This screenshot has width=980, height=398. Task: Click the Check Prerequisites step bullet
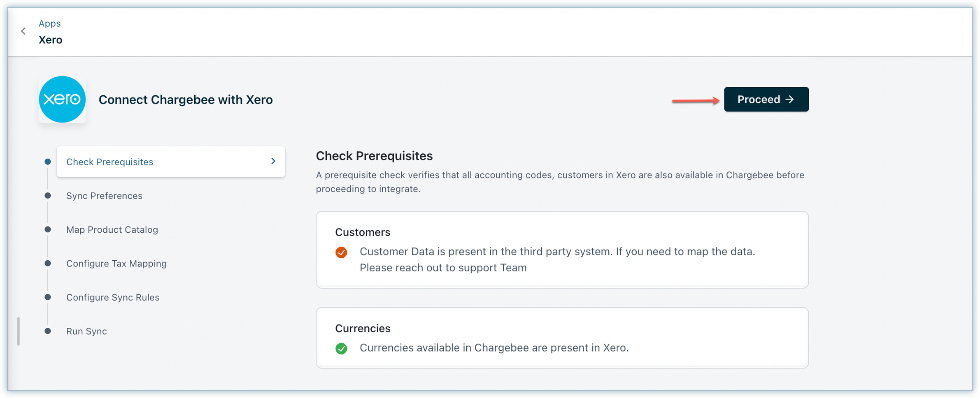click(x=48, y=162)
